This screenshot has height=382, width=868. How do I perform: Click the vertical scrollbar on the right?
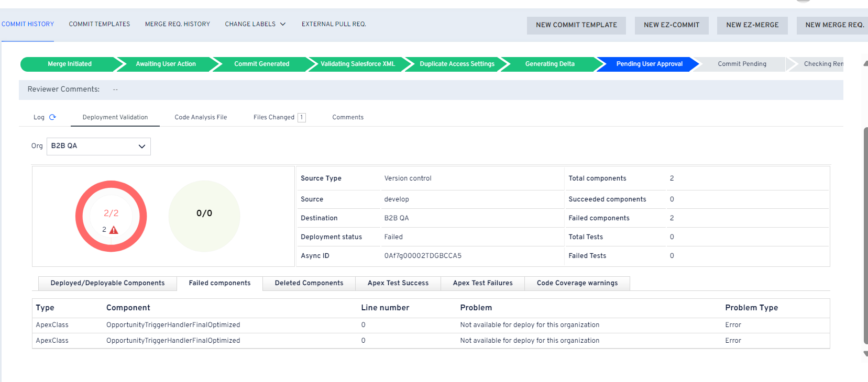(x=865, y=235)
